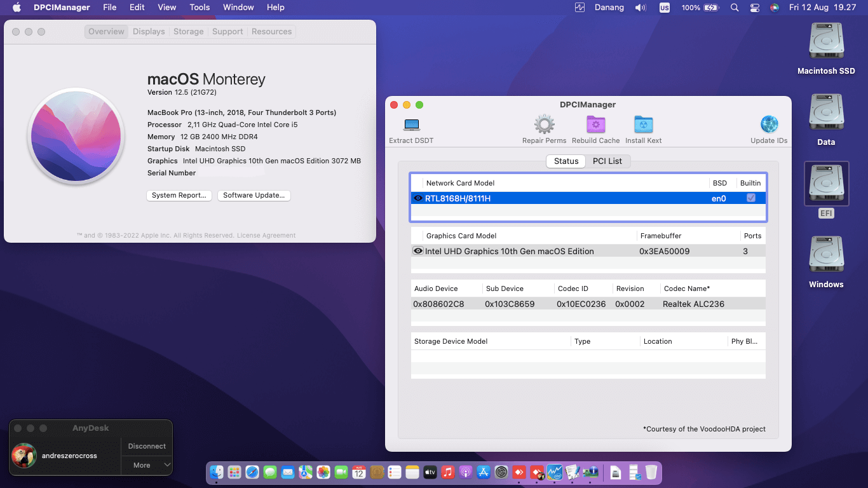
Task: Click the eye icon beside RTL8168H/8111H
Action: (x=418, y=198)
